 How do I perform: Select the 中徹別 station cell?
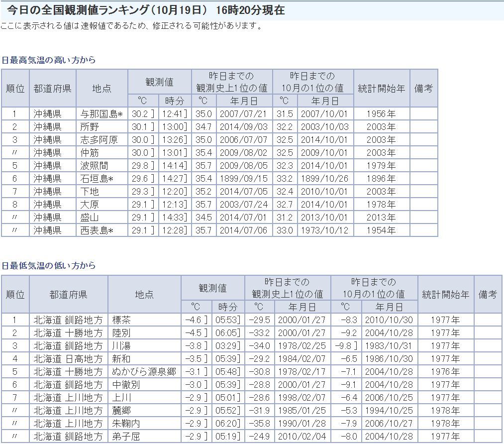[x=144, y=385]
